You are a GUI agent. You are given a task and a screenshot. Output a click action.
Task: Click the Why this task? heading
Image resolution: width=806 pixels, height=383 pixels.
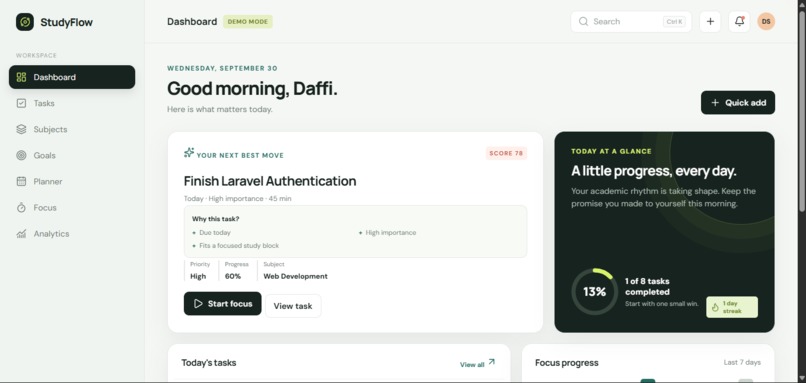point(215,219)
